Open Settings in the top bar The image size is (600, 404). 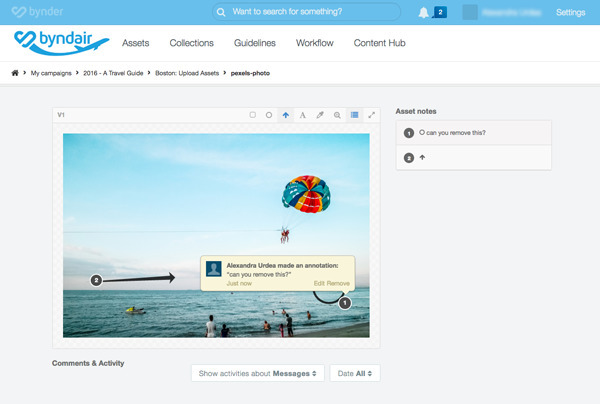coord(571,12)
